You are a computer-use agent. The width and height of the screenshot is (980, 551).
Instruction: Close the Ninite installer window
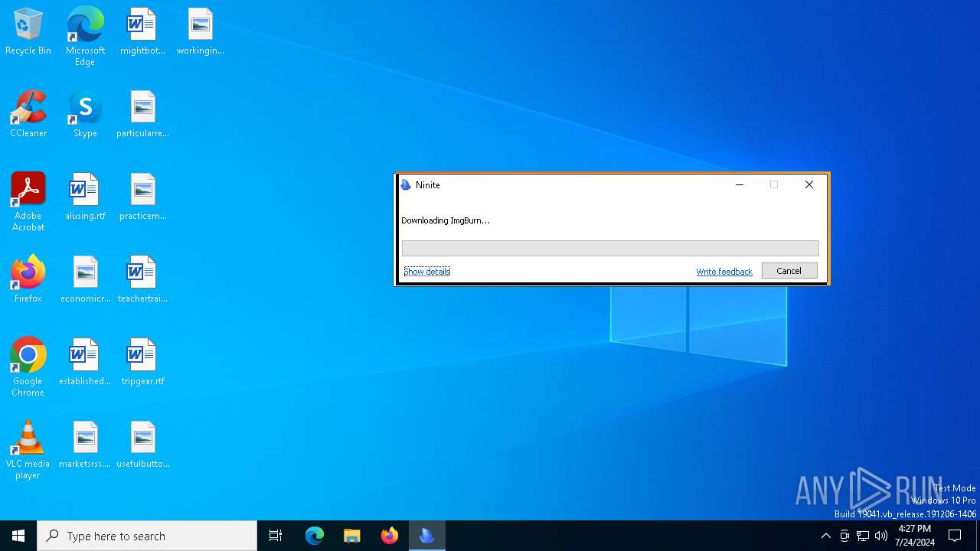809,185
